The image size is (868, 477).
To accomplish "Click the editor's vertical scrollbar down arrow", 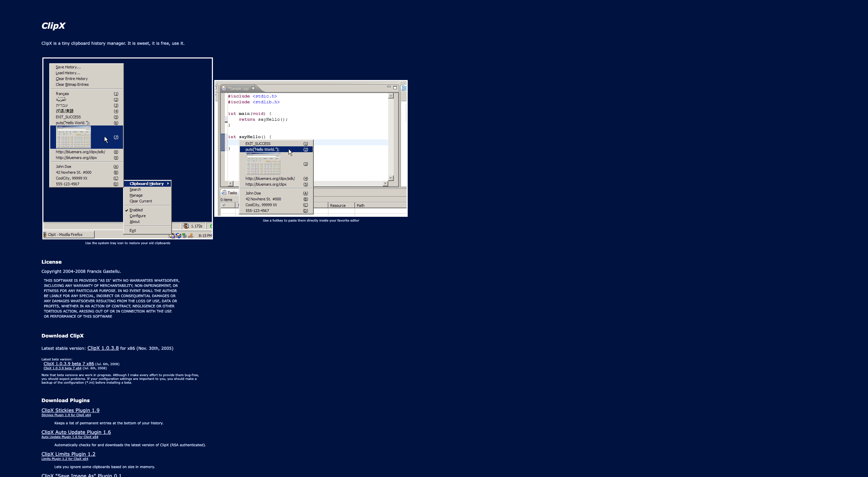I will point(391,178).
